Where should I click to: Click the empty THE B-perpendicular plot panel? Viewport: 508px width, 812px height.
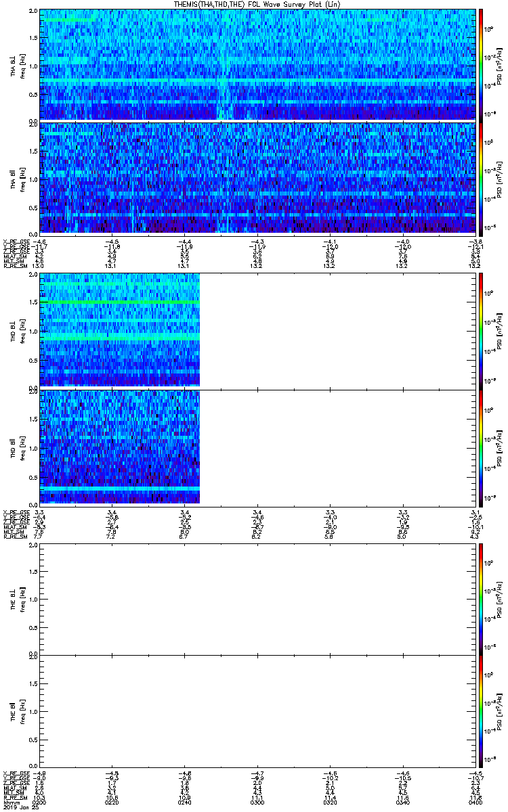click(257, 599)
